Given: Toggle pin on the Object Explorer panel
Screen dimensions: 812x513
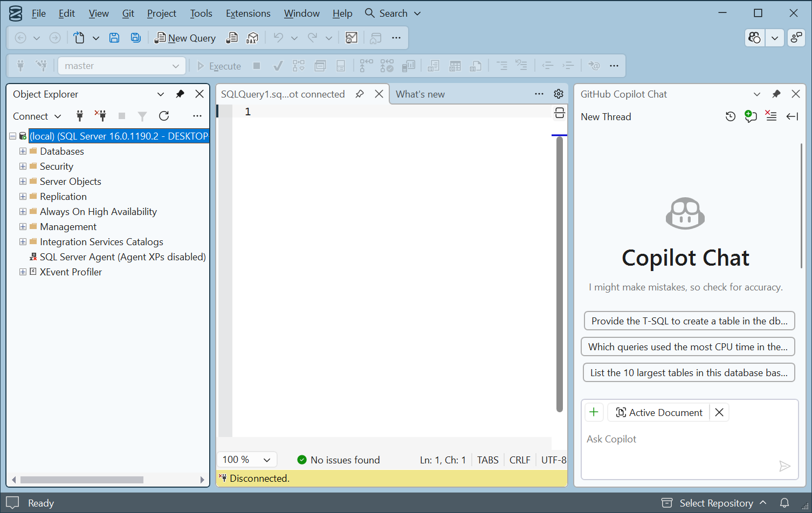Looking at the screenshot, I should (x=180, y=94).
